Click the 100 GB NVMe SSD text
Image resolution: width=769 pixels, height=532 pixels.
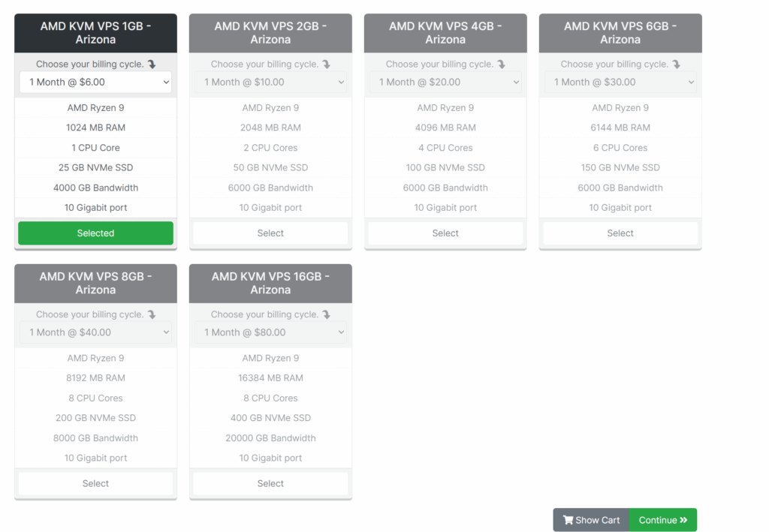445,167
